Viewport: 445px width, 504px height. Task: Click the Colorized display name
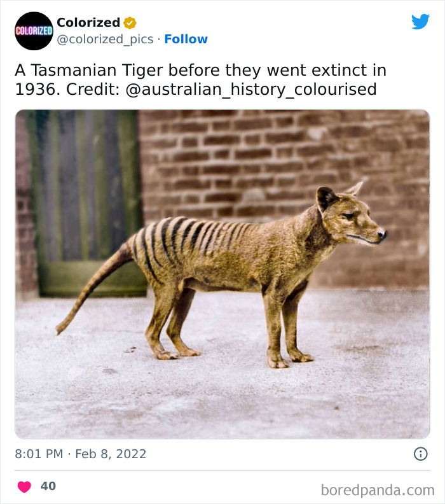coord(88,22)
